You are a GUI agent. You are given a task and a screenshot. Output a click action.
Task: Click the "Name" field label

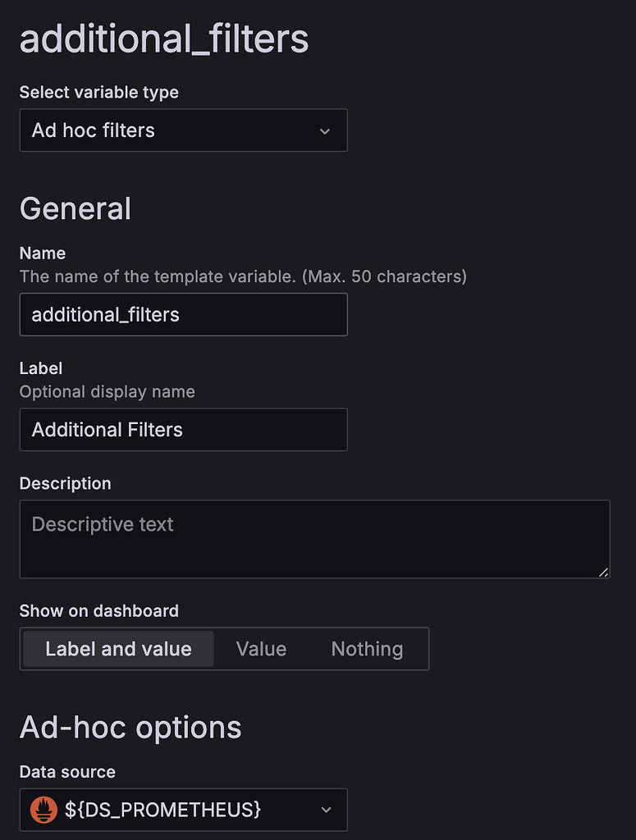coord(43,253)
